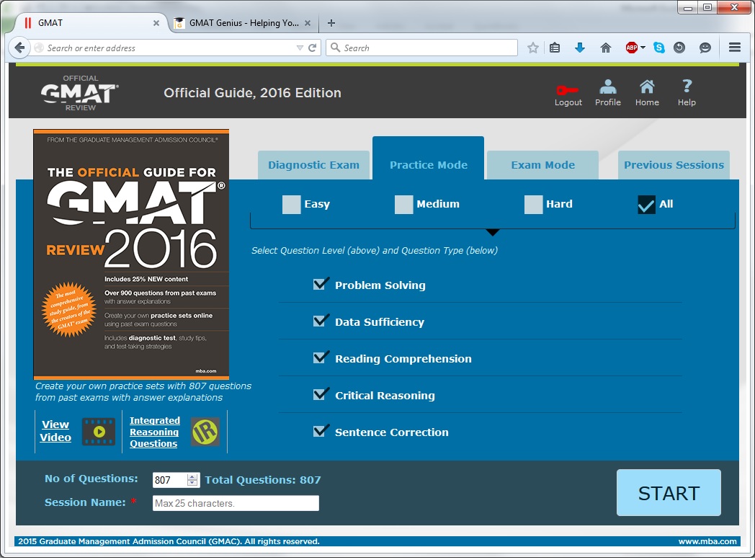This screenshot has height=560, width=755.
Task: Disable the Sentence Correction checkbox
Action: click(321, 431)
